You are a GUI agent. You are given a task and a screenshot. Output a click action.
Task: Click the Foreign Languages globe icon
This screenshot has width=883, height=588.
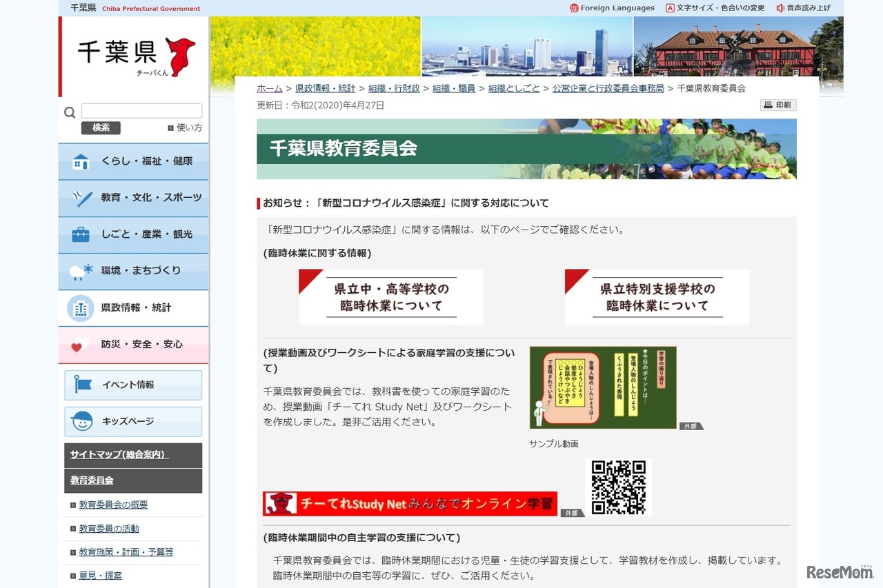(x=573, y=8)
